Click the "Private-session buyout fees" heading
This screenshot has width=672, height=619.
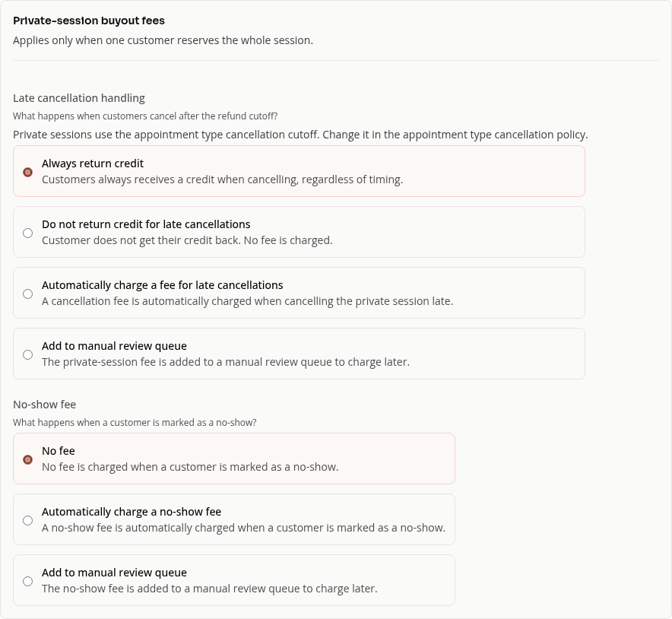click(89, 21)
